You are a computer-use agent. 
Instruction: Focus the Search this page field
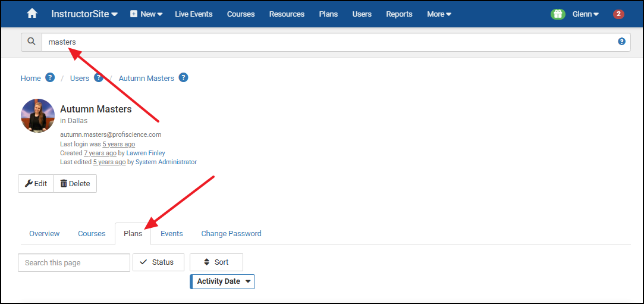pos(74,262)
